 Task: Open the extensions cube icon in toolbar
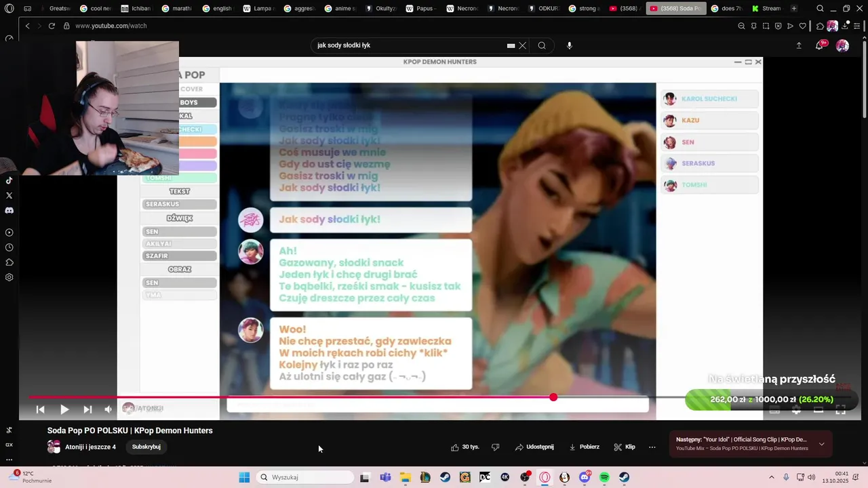[x=820, y=26]
